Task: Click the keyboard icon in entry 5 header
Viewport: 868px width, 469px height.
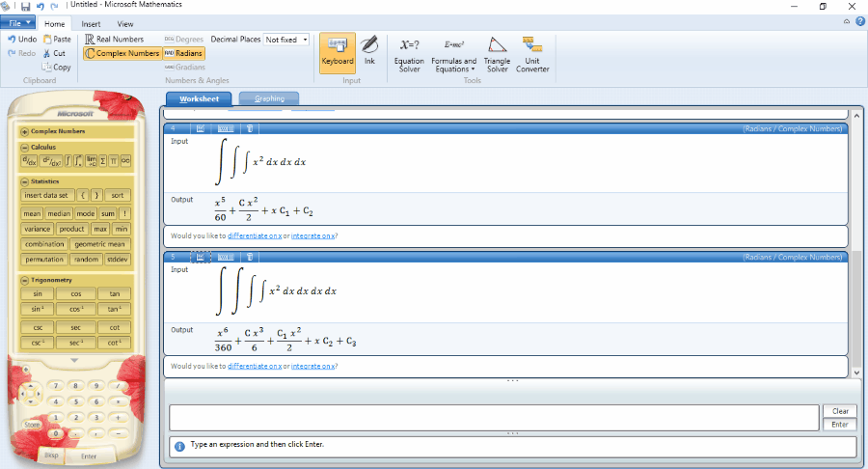Action: tap(226, 257)
